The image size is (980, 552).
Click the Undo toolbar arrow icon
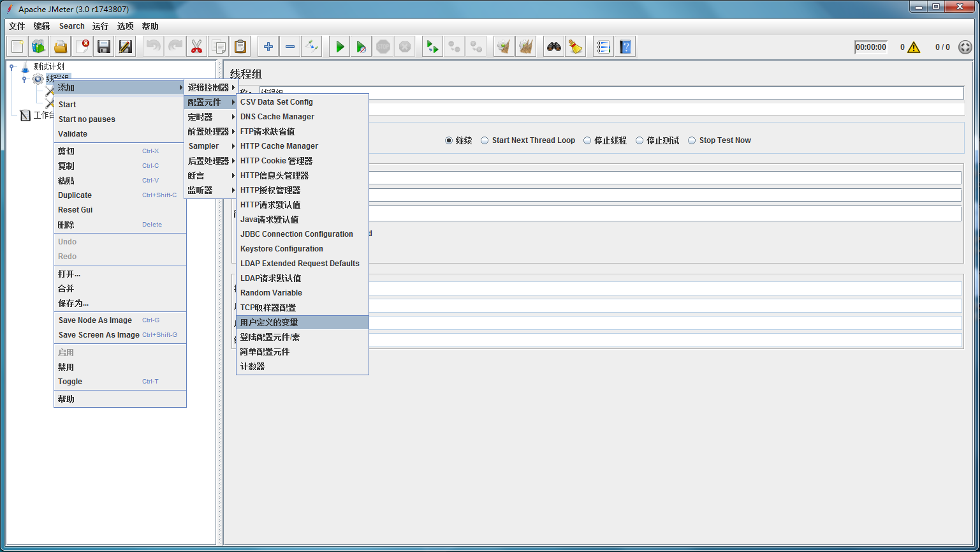[154, 47]
